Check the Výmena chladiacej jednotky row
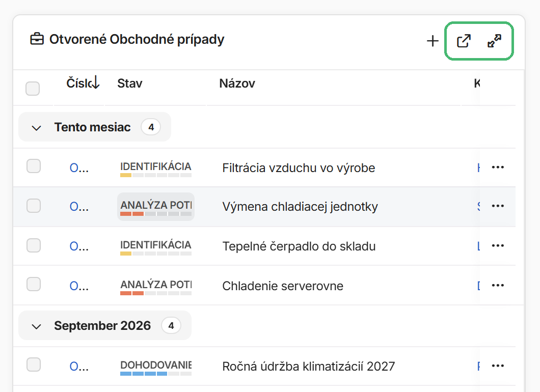This screenshot has height=392, width=540. pos(34,206)
